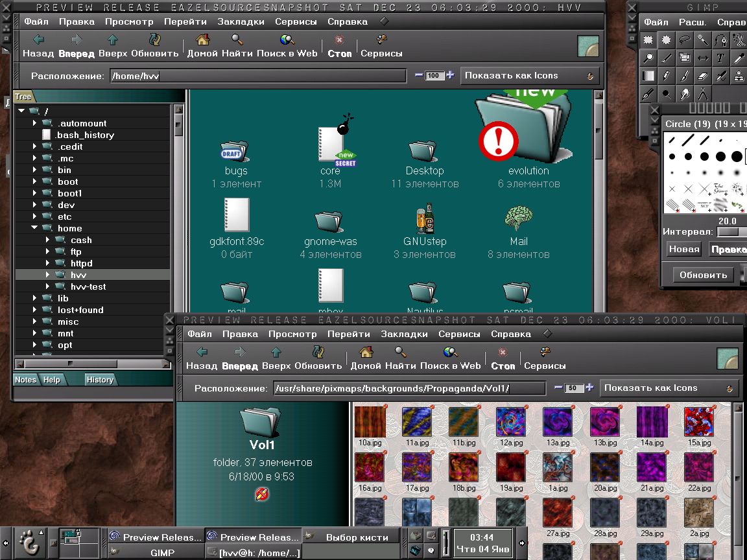Image resolution: width=747 pixels, height=560 pixels.
Task: Pick the lasso free-select tool in GIMP
Action: click(684, 40)
